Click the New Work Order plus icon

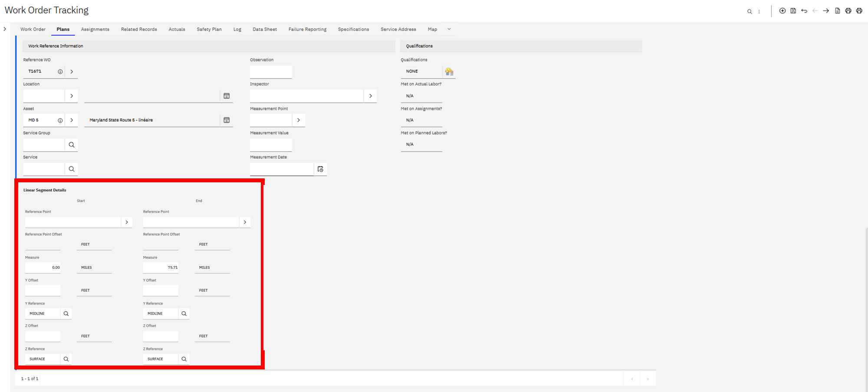click(782, 11)
